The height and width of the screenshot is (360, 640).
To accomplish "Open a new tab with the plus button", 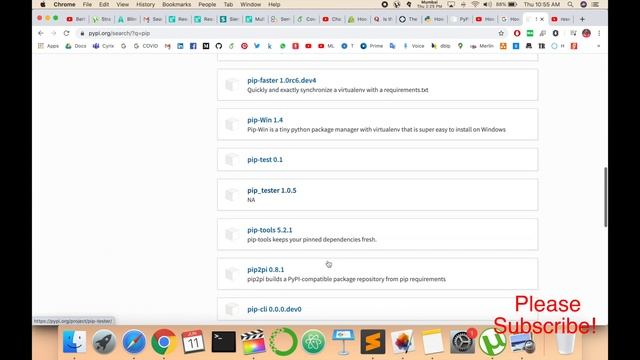I will [582, 19].
